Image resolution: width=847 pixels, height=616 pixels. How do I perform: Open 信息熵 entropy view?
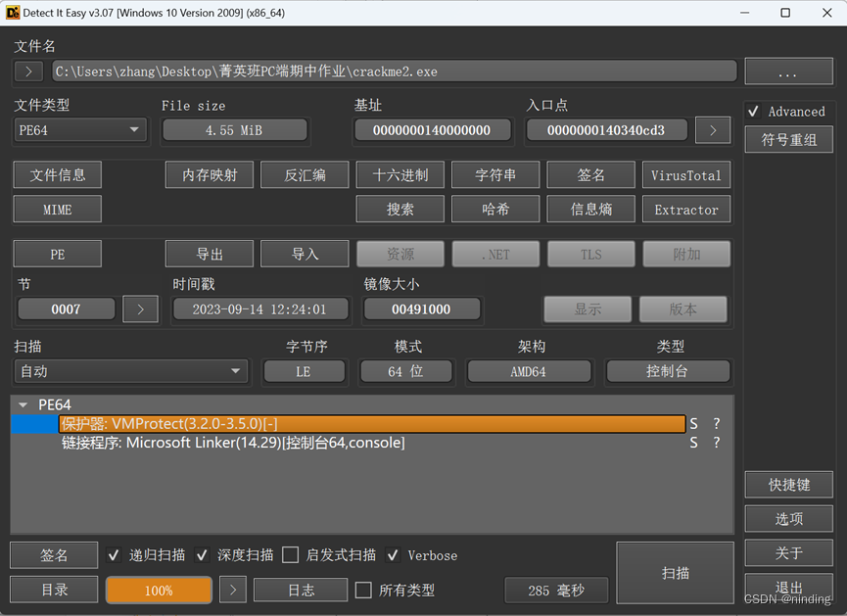591,210
